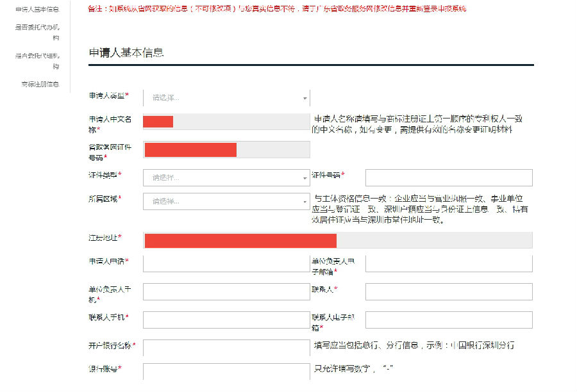577x392 pixels.
Task: Go to 申请人基本信息 in sidebar
Action: click(37, 9)
